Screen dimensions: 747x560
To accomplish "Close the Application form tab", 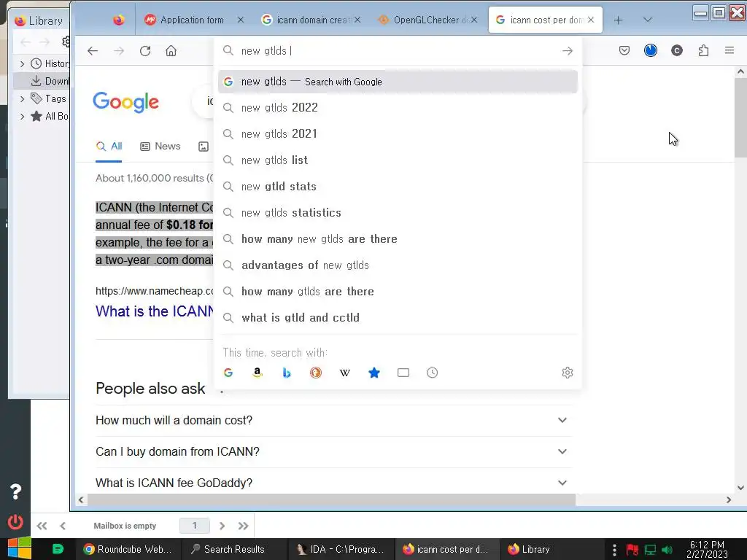I will [x=241, y=20].
